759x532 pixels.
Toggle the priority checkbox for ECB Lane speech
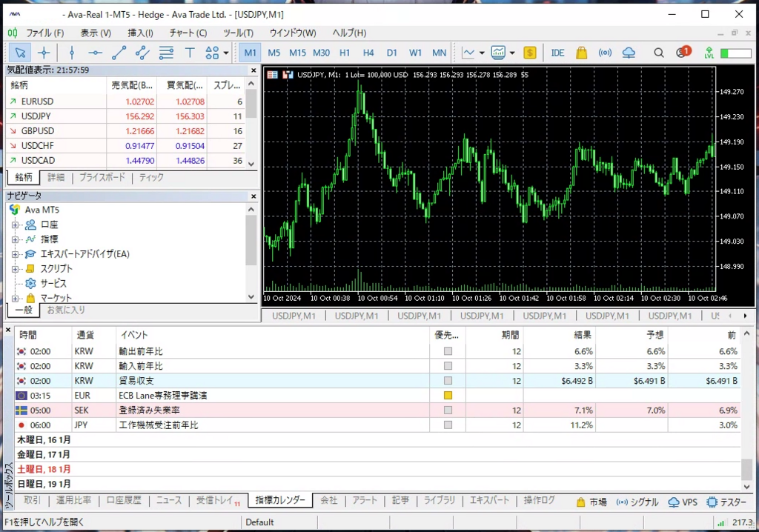(x=448, y=395)
